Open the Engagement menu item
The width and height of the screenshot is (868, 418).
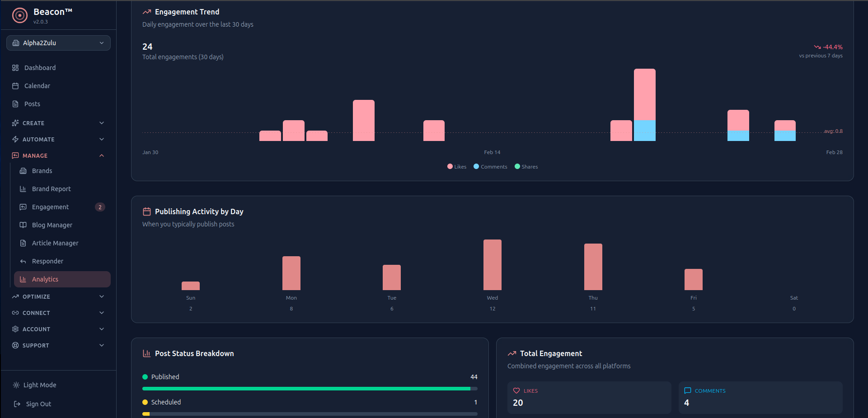tap(50, 207)
